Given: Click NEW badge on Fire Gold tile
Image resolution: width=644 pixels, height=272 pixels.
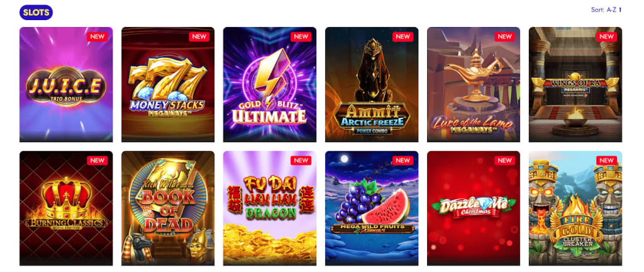Looking at the screenshot, I should point(607,161).
